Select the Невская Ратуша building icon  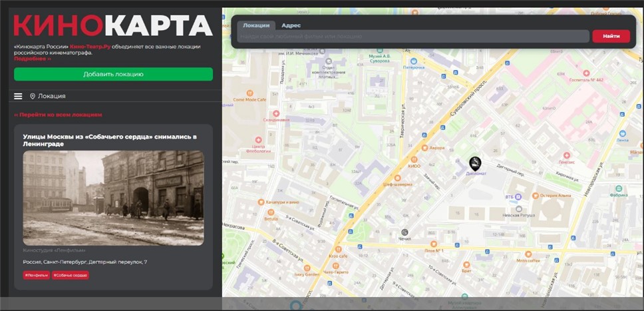click(x=519, y=209)
